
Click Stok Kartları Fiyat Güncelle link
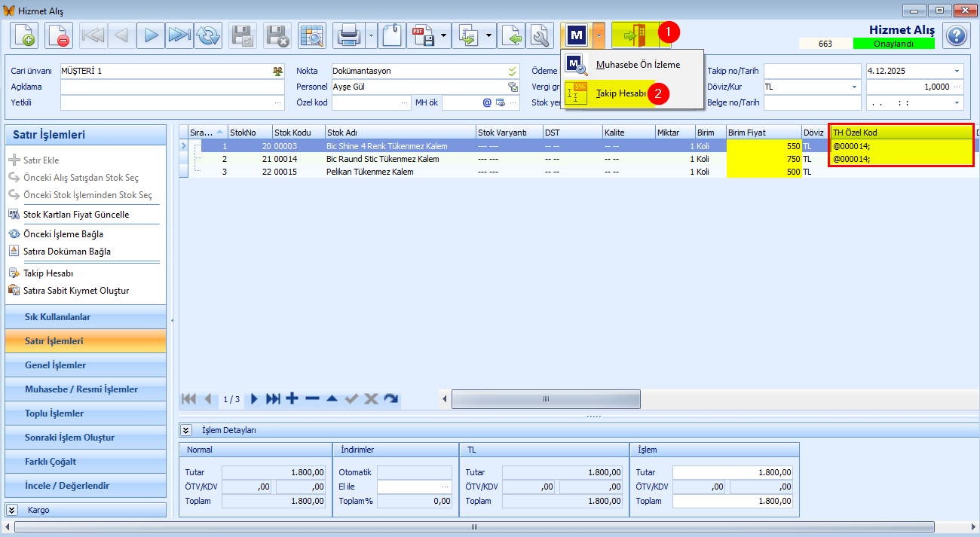pos(76,215)
